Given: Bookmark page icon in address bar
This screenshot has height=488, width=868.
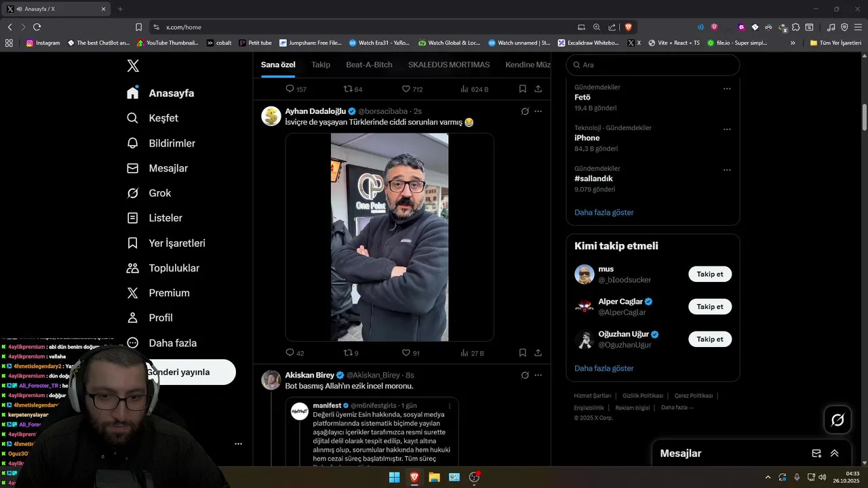Looking at the screenshot, I should coord(138,27).
